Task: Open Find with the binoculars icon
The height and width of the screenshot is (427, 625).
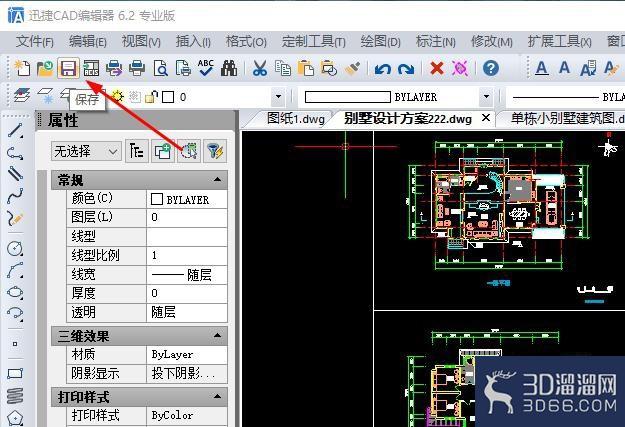Action: tap(229, 68)
